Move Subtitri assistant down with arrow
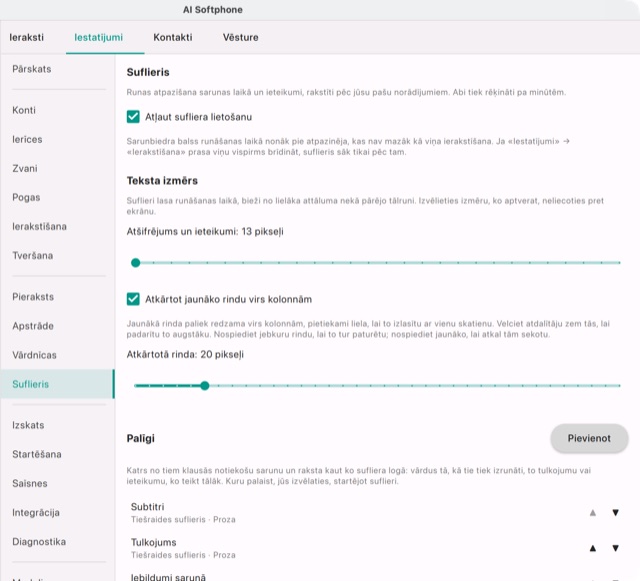Screen dimensions: 640x581 click(x=616, y=512)
